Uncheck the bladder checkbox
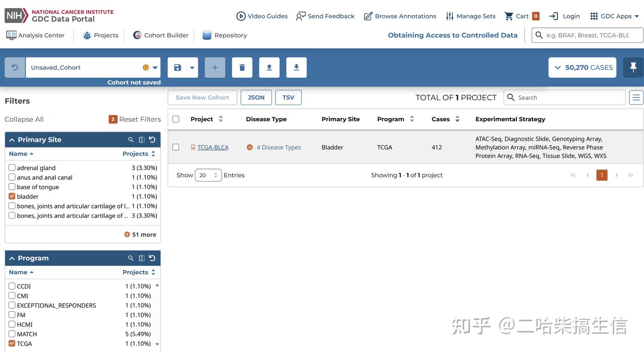This screenshot has width=644, height=352. tap(12, 196)
